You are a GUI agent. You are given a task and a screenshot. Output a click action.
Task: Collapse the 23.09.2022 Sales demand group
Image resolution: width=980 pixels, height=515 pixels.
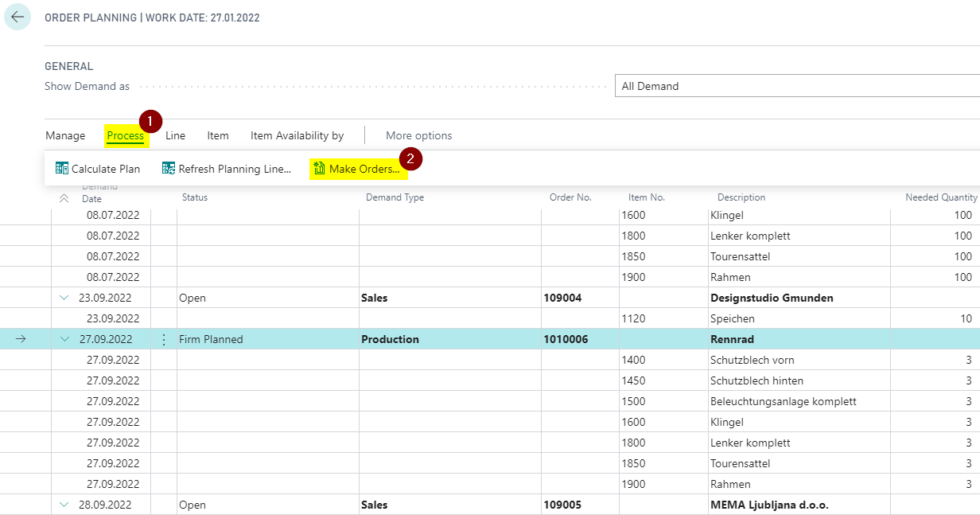(x=64, y=298)
